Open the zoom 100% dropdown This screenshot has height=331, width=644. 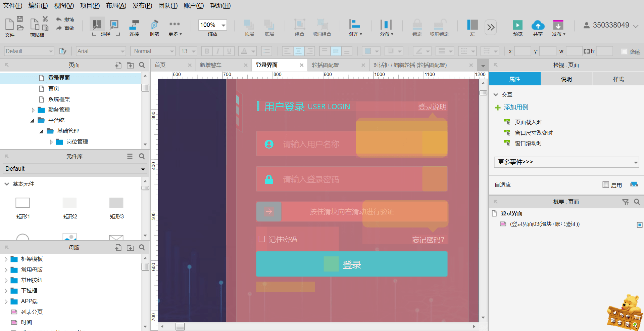[x=223, y=25]
